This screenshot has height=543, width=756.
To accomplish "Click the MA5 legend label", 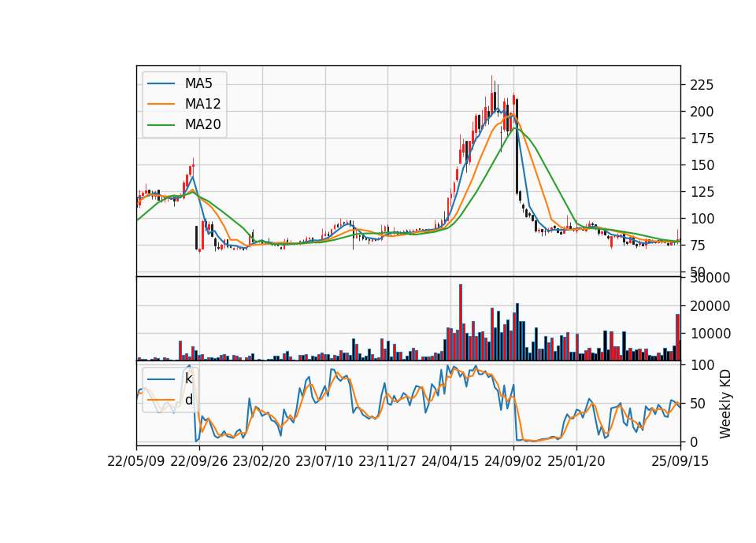I will click(198, 83).
